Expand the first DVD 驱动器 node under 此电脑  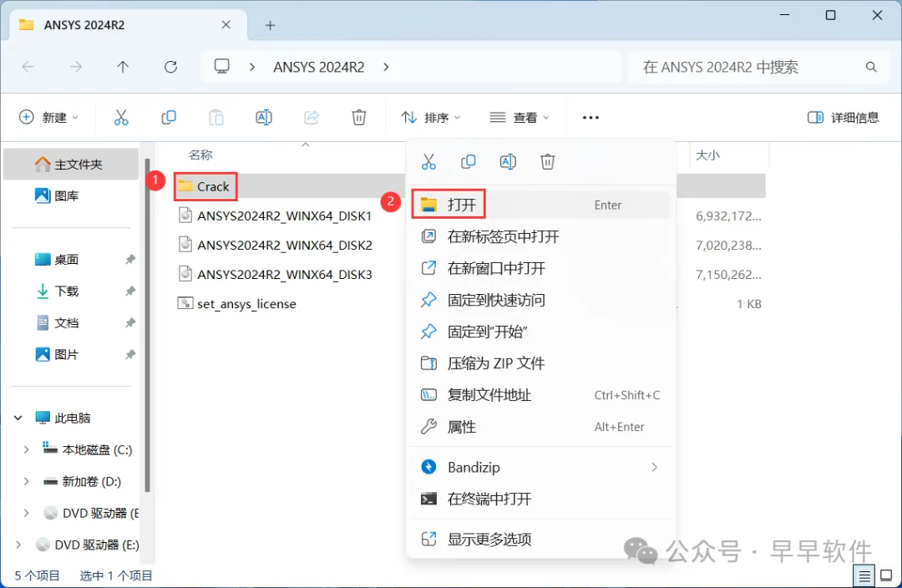26,513
